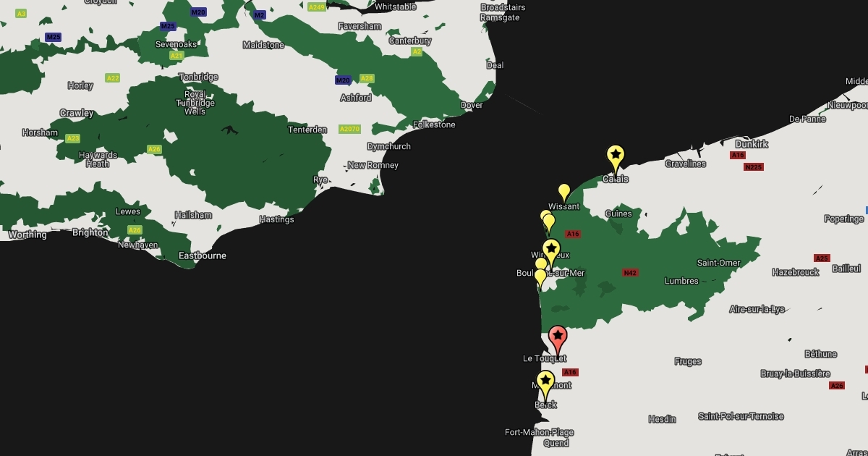Select the Hastings label
868x456 pixels.
pyautogui.click(x=276, y=219)
